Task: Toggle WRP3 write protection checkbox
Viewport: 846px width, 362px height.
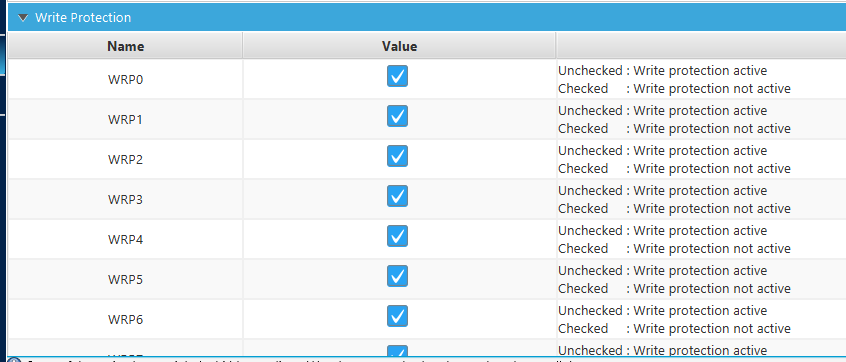Action: 398,196
